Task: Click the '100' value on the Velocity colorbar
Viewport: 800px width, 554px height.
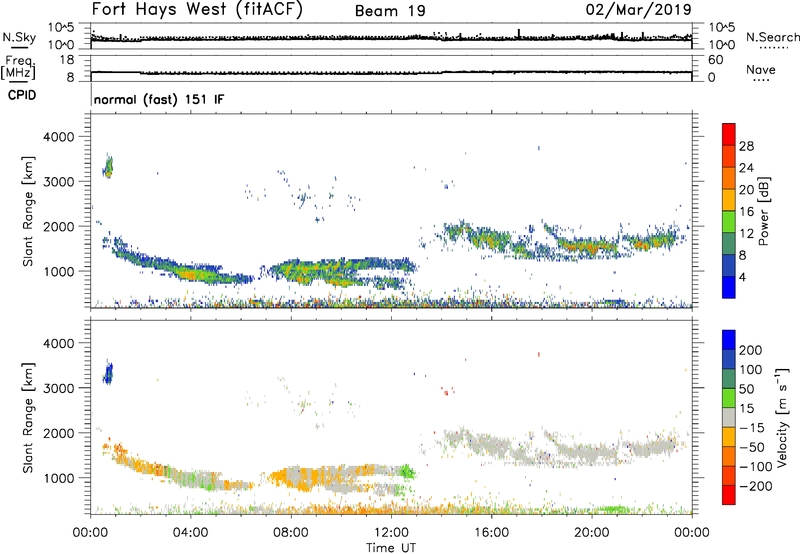Action: pos(751,369)
